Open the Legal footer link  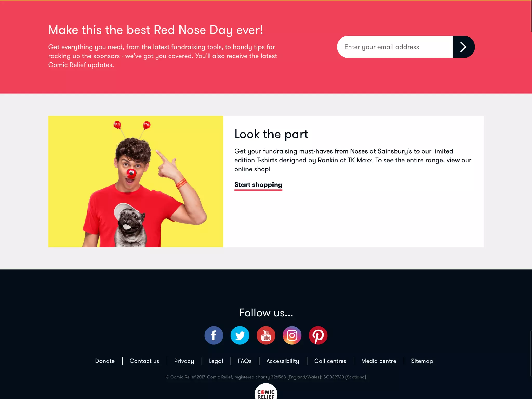tap(216, 361)
